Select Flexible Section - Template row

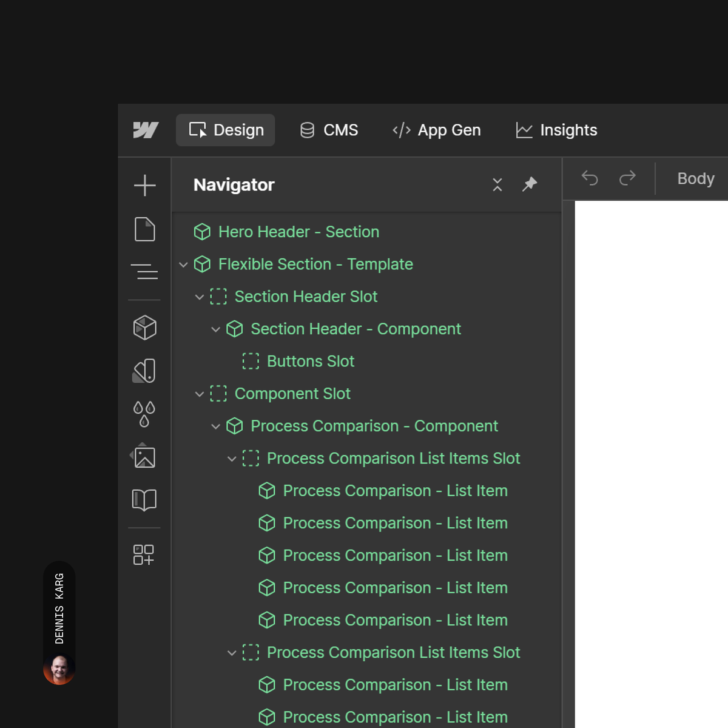tap(366, 264)
